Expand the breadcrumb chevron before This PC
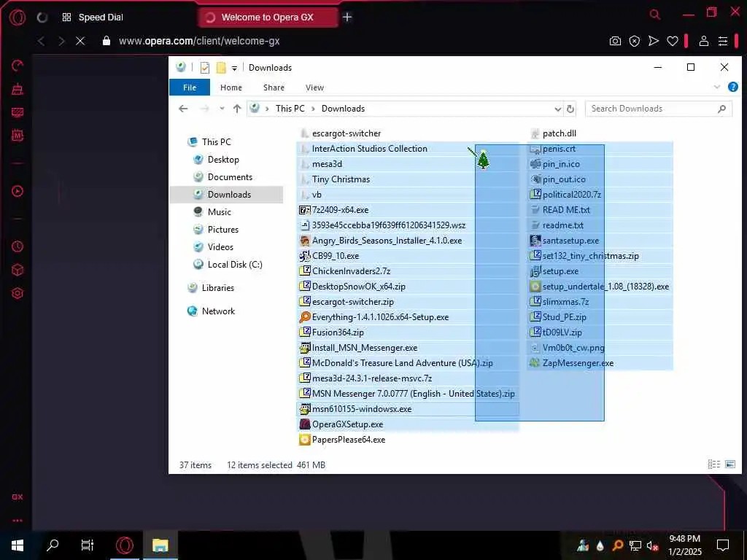Image resolution: width=747 pixels, height=560 pixels. [267, 109]
